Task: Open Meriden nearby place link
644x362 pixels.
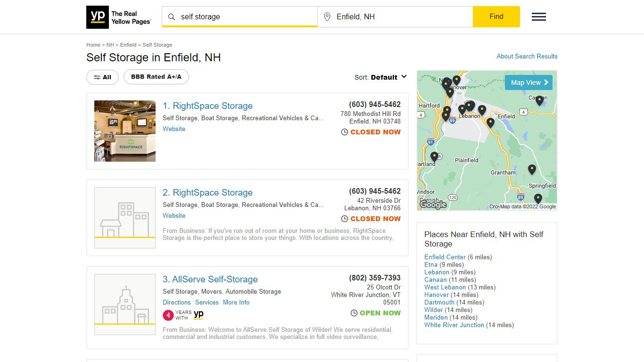Action: 436,317
